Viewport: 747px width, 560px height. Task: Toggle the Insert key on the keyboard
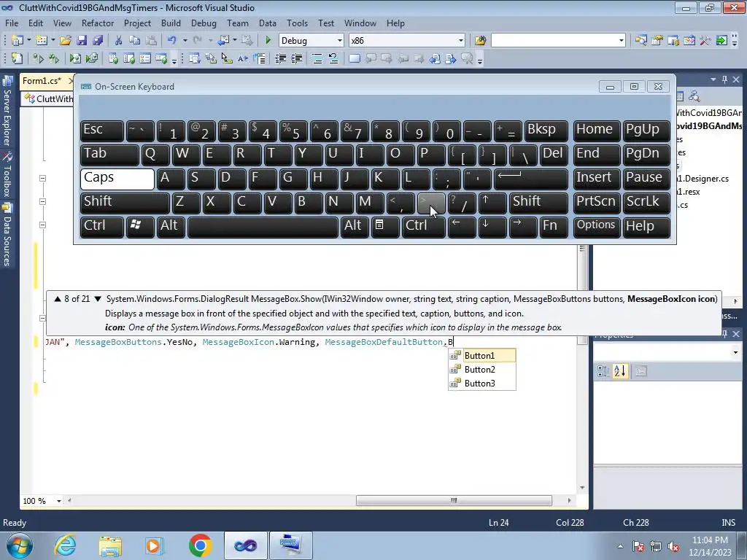coord(597,179)
